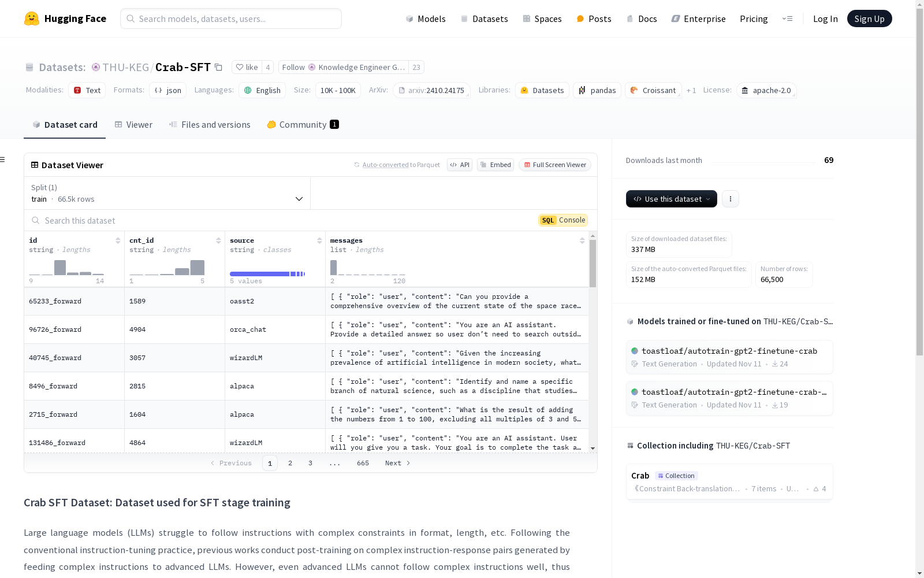The image size is (924, 578).
Task: Focus the models and datasets search box
Action: (x=231, y=18)
